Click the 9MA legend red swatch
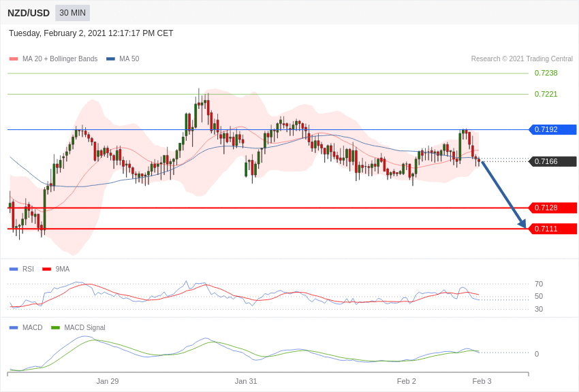This screenshot has width=579, height=392. (x=46, y=269)
